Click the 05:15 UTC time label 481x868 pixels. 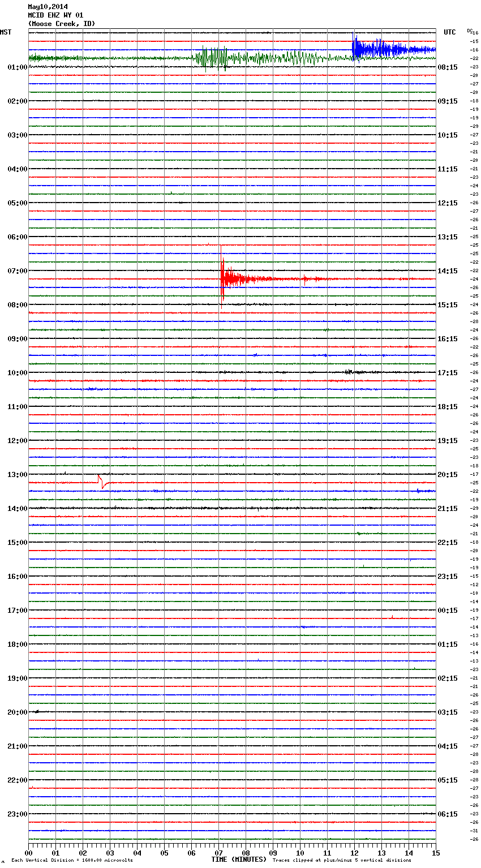tap(448, 780)
